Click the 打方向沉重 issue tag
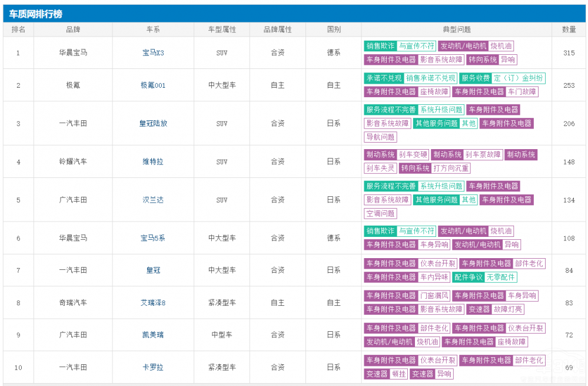 point(451,169)
